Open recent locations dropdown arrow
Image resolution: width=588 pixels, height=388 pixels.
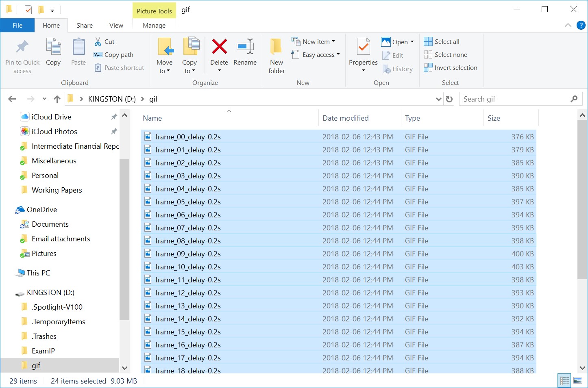(44, 99)
